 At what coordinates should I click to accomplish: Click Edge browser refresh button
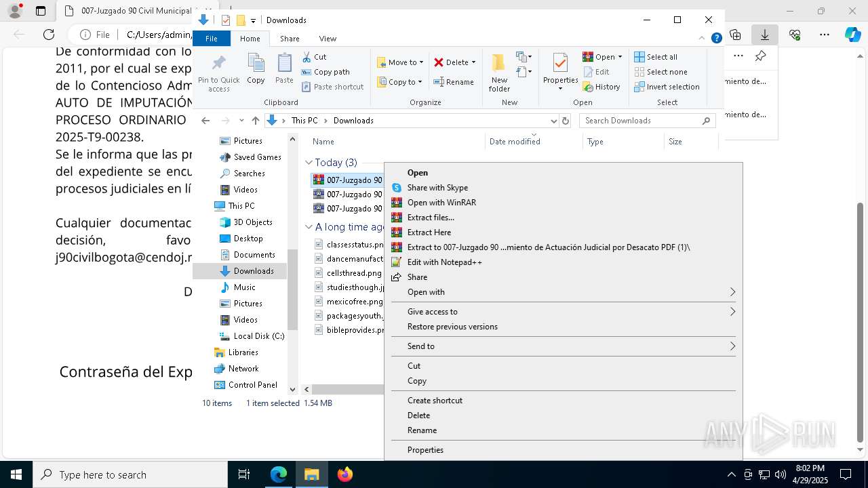click(x=49, y=35)
